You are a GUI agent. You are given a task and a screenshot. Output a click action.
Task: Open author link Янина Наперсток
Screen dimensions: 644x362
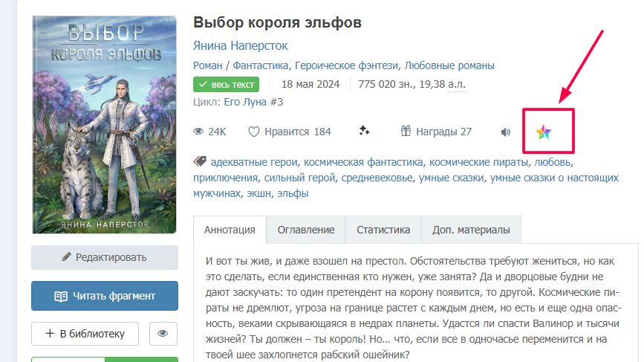pyautogui.click(x=240, y=45)
